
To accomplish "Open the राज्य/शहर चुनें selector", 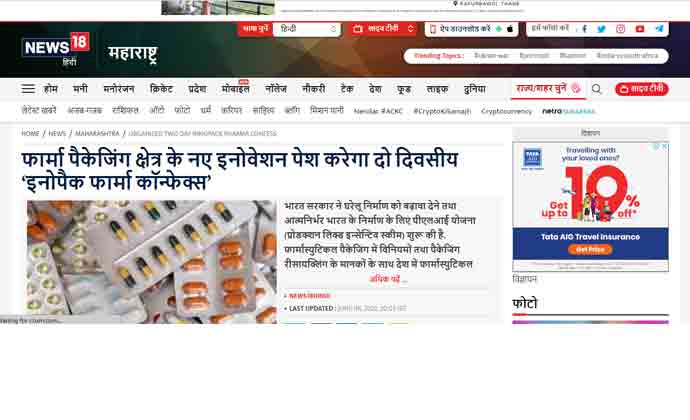I will pos(548,88).
